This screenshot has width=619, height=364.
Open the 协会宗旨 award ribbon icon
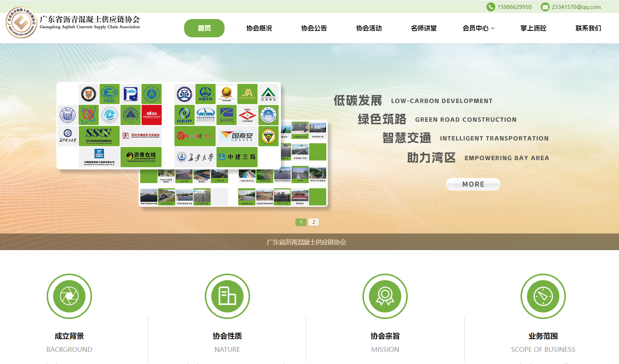point(385,296)
